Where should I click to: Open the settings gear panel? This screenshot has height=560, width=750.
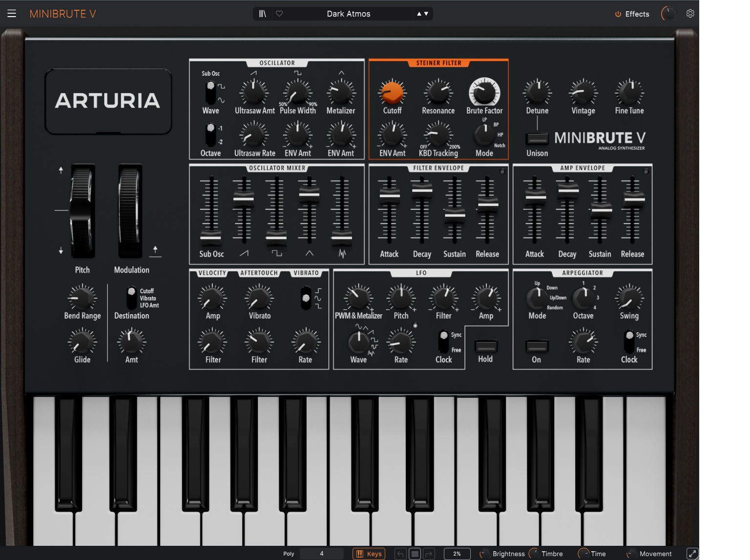[690, 14]
